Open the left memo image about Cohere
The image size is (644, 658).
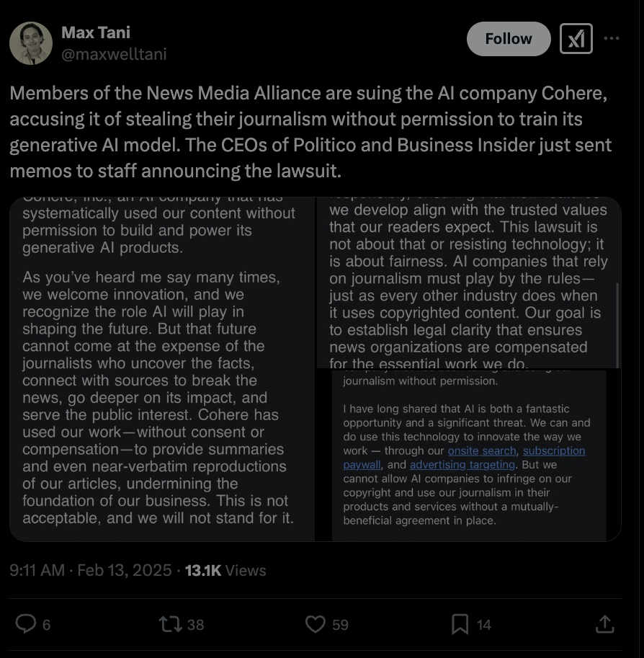coord(162,368)
